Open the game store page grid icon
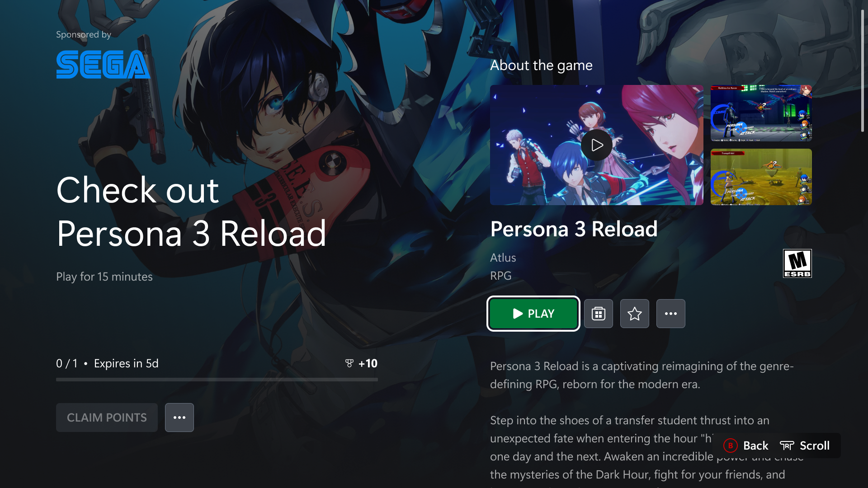868x488 pixels. point(599,314)
